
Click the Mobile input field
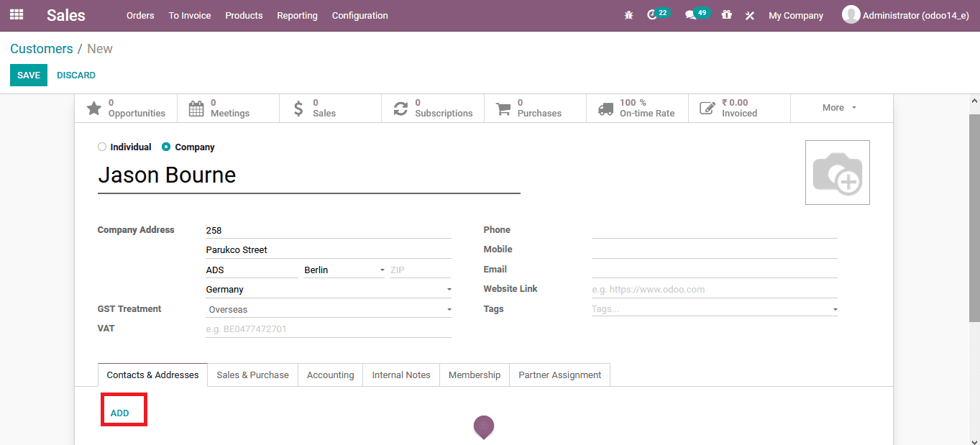pos(715,249)
